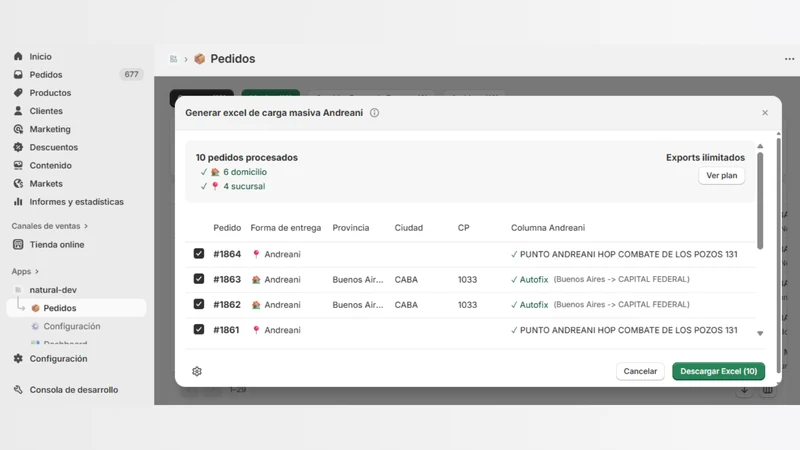The height and width of the screenshot is (450, 800).
Task: Open Marketing in sidebar menu
Action: pos(50,129)
